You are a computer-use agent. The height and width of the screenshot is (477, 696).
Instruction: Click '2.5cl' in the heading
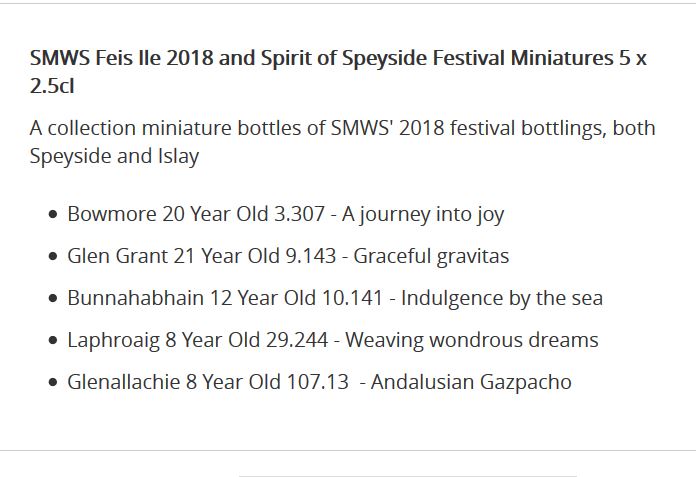click(52, 86)
